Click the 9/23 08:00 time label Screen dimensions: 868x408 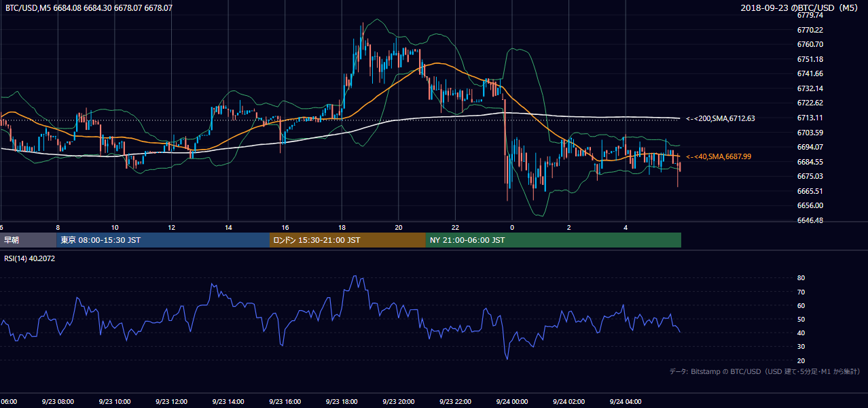point(58,402)
